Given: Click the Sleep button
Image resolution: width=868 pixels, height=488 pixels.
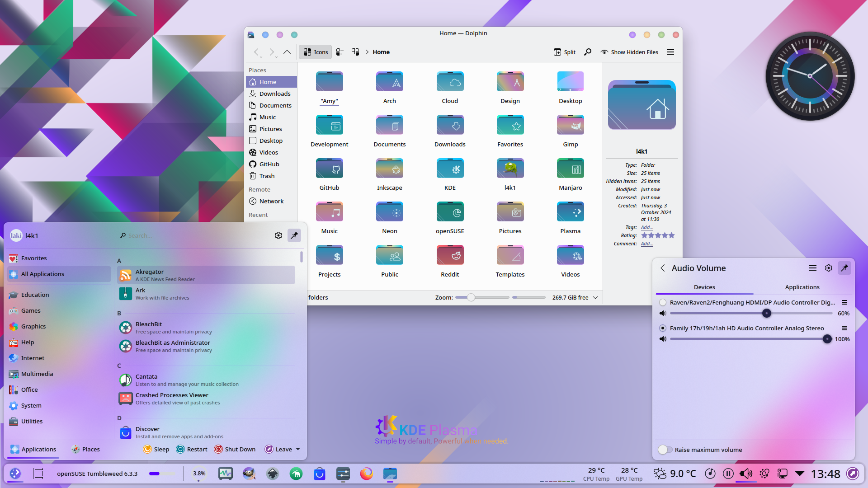Looking at the screenshot, I should coord(156,449).
